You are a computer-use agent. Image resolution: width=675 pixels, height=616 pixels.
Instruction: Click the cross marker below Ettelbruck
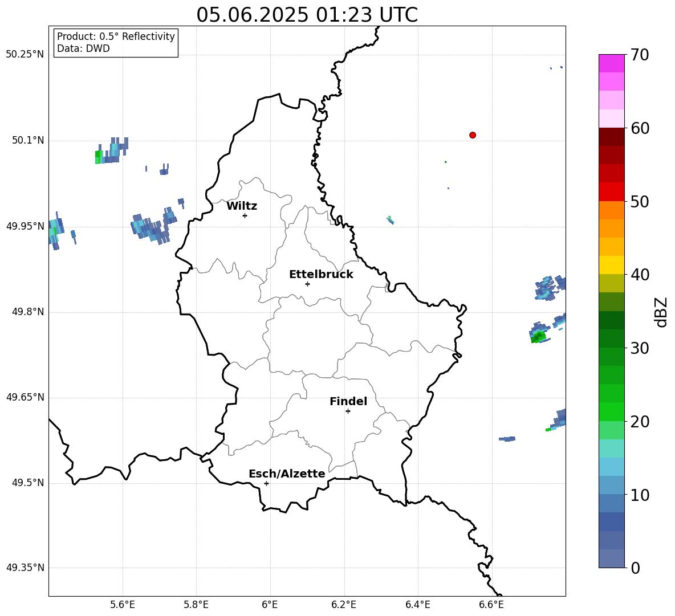click(307, 284)
